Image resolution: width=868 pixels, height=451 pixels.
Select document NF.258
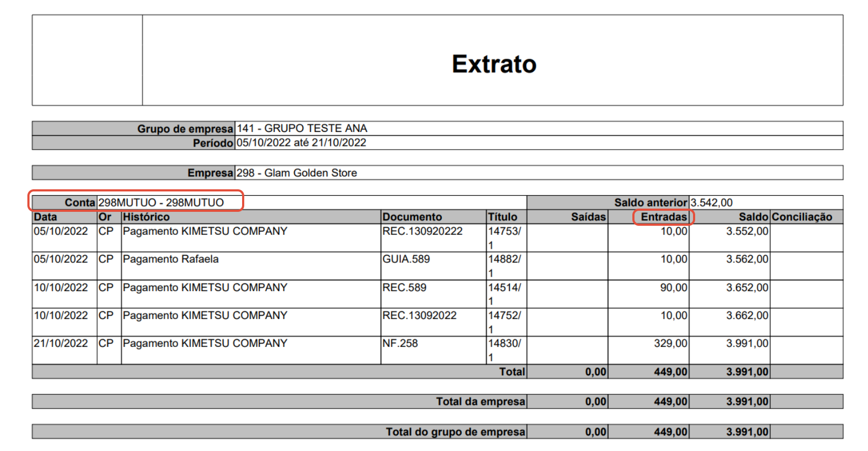(400, 343)
